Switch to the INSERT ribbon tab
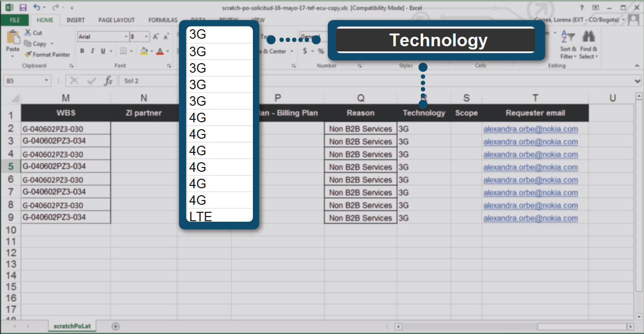Viewport: 644px width, 334px height. point(75,20)
